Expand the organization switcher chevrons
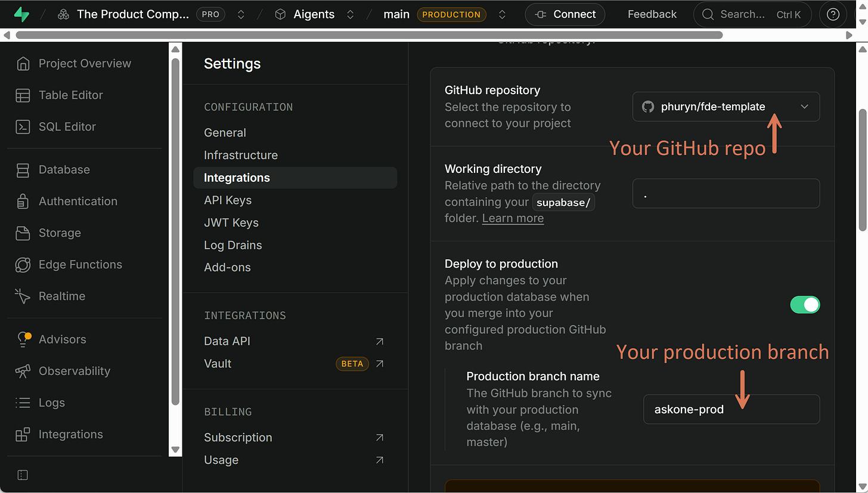The image size is (868, 493). pos(241,14)
